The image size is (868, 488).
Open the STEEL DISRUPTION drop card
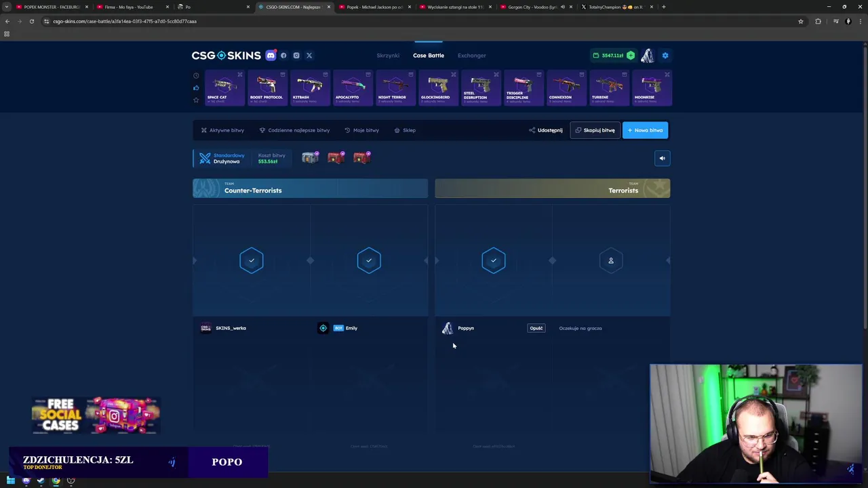pos(481,88)
